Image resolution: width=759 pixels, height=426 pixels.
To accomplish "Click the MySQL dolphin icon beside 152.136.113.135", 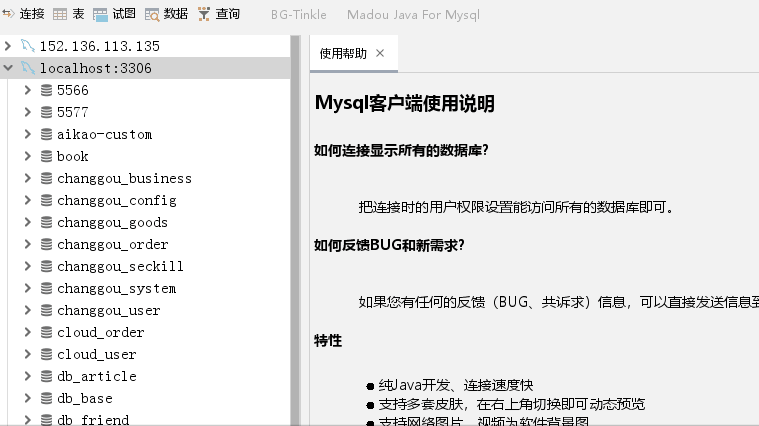I will coord(28,46).
